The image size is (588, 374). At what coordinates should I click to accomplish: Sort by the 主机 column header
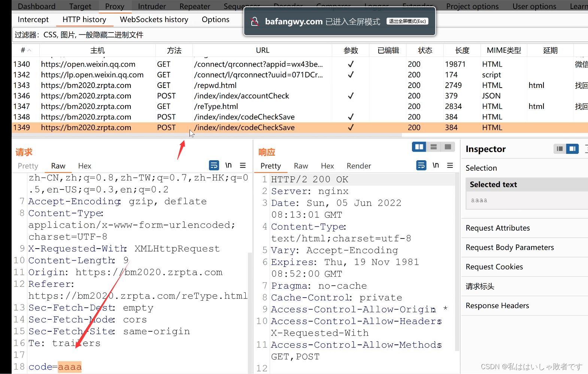pos(97,50)
